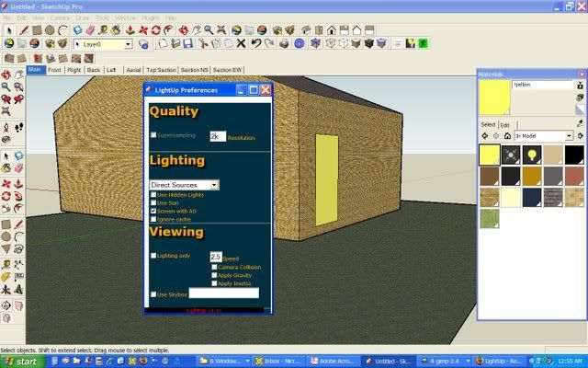Open the Details arrow menu in Materials panel

[580, 135]
